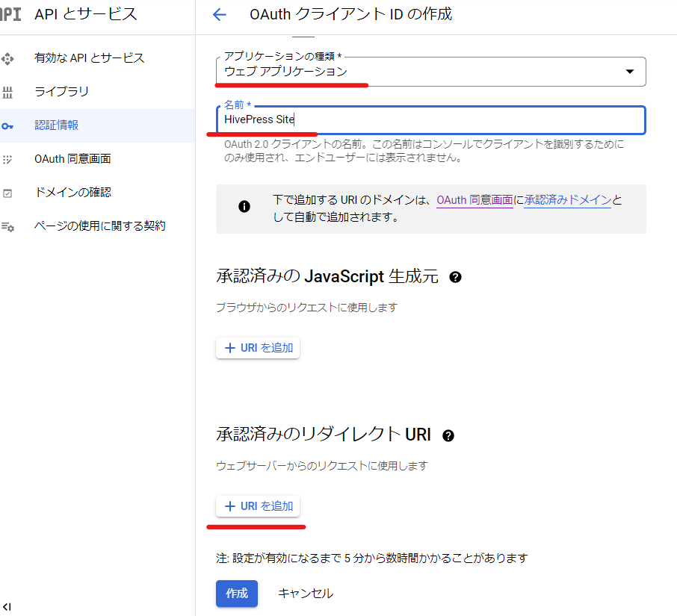Click the ページの使用に関する契約 settings icon

point(7,226)
